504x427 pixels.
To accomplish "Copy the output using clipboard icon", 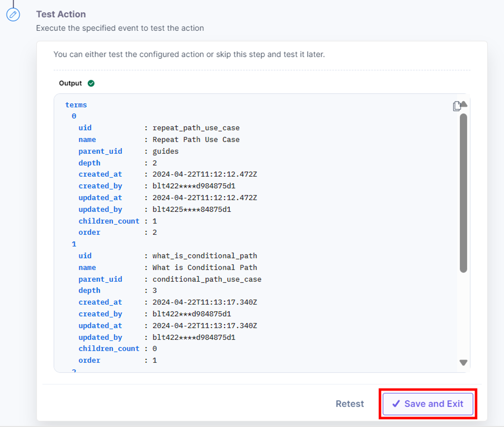I will (x=457, y=106).
